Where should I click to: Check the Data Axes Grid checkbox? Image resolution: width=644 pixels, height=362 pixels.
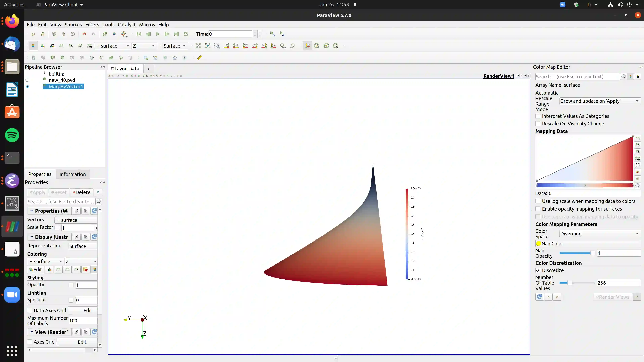(30, 310)
